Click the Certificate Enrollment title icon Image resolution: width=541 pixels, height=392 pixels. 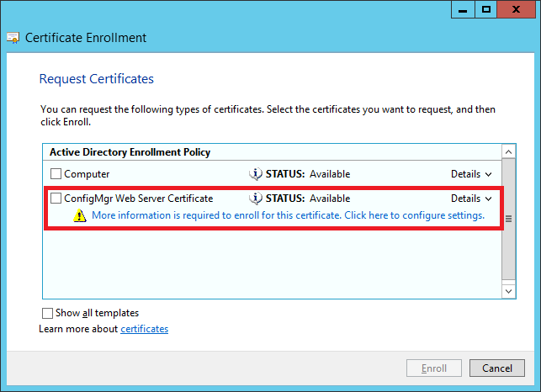coord(13,38)
